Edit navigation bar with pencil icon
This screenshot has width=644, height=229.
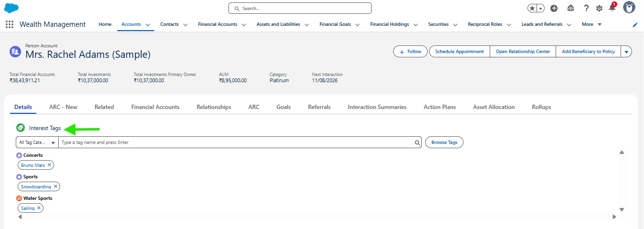[x=635, y=25]
